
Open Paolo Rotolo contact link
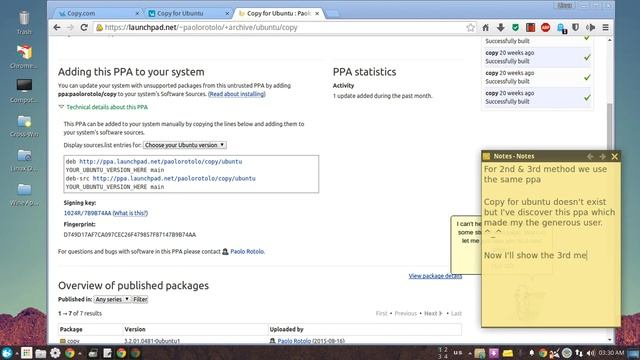(x=247, y=251)
